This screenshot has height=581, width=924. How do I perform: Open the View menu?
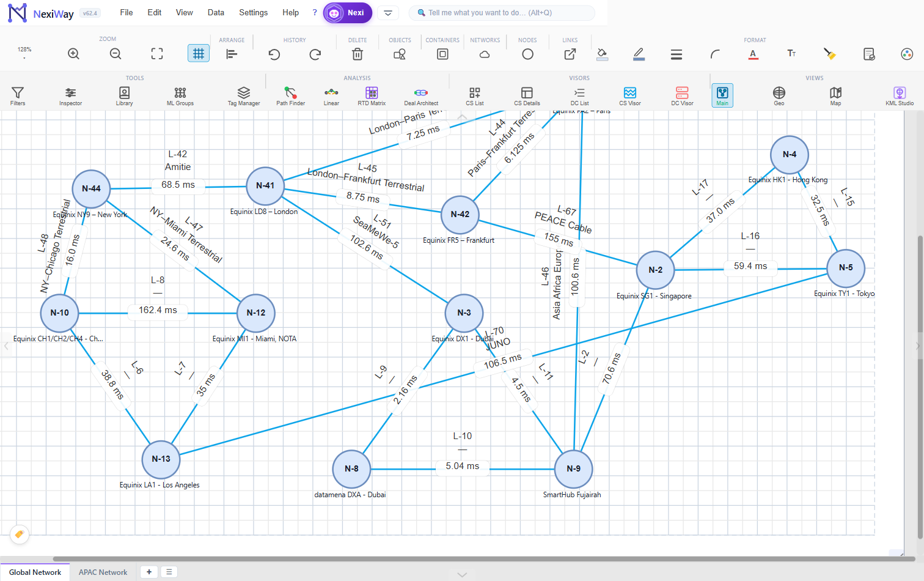184,12
